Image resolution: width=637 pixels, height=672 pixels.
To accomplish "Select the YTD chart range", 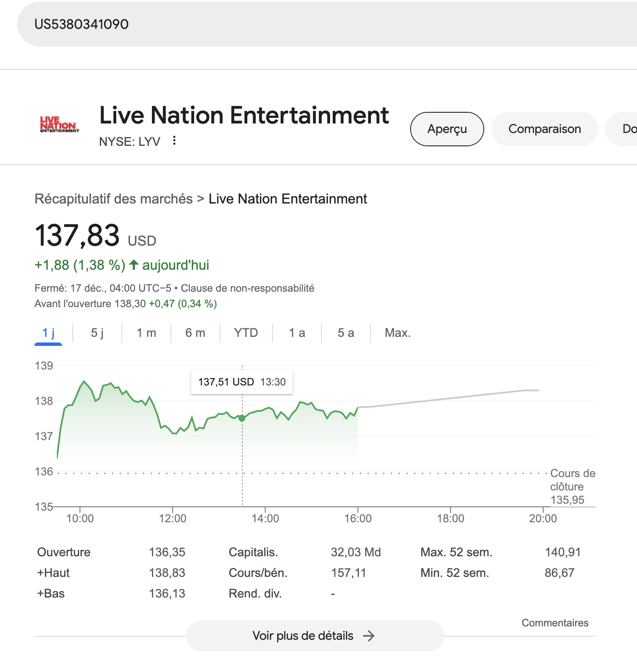I will [246, 333].
